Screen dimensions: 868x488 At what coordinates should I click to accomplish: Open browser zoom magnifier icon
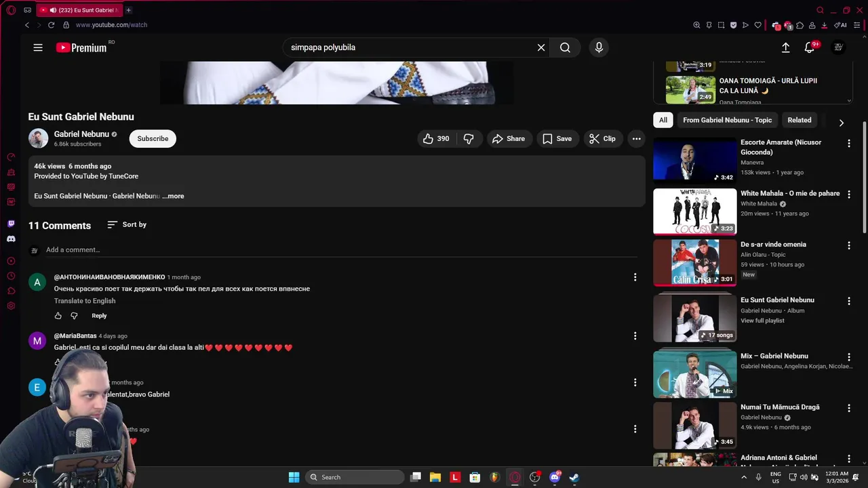[696, 25]
